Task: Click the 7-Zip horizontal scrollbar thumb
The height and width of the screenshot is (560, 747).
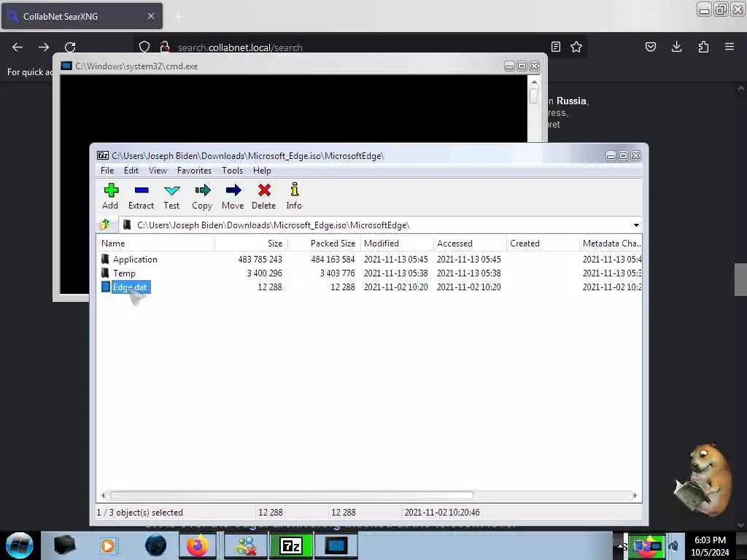Action: pos(292,495)
